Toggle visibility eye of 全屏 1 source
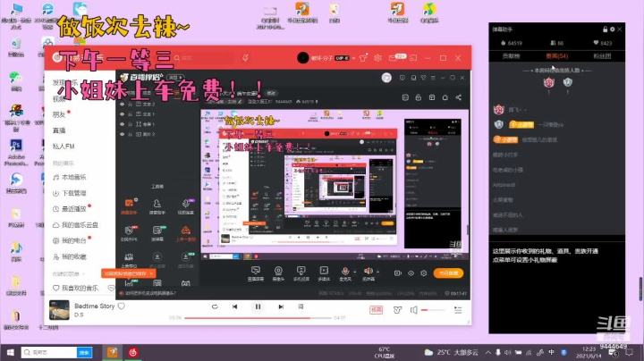Screen dimensions: 644x361 pos(122,124)
